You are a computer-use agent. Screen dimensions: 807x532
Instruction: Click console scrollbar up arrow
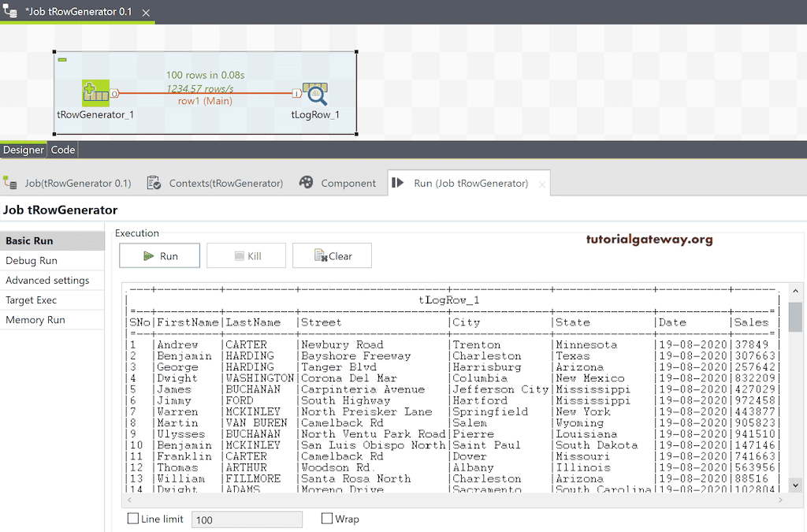tap(795, 291)
